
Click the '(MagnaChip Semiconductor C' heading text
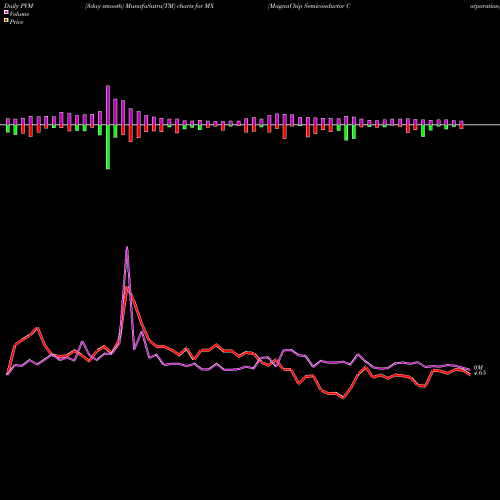click(309, 6)
